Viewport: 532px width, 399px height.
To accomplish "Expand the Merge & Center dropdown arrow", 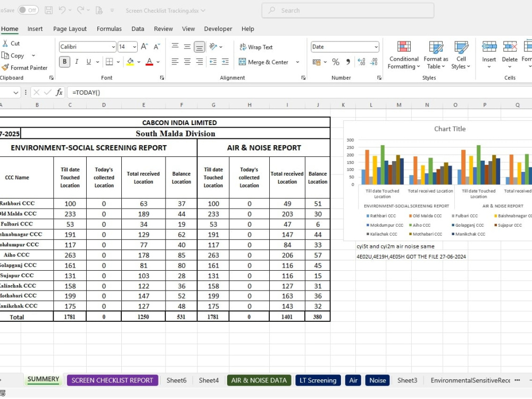I will pos(297,62).
